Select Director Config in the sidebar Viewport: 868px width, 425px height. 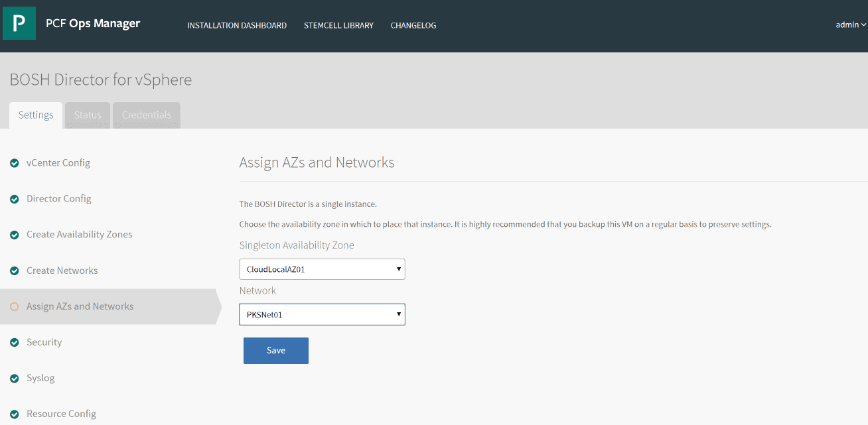pos(59,199)
